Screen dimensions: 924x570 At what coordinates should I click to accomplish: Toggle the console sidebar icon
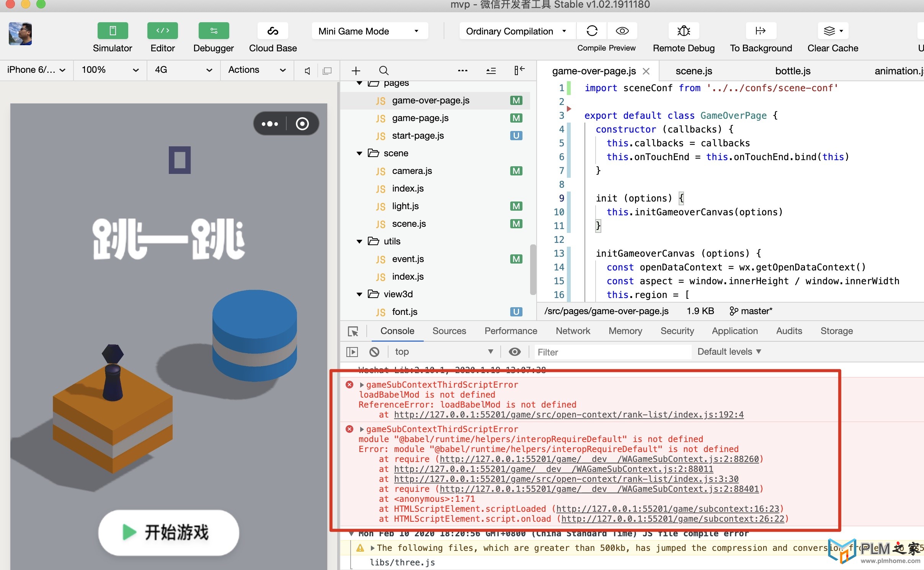click(x=352, y=352)
